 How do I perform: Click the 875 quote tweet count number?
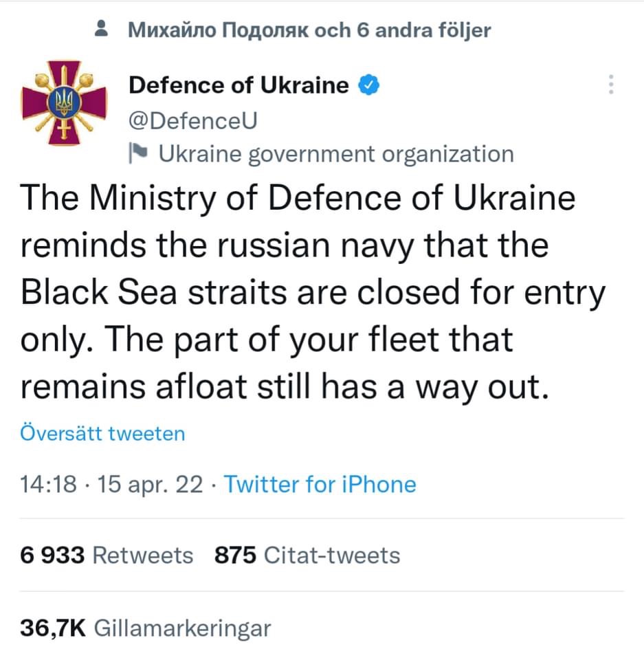235,555
